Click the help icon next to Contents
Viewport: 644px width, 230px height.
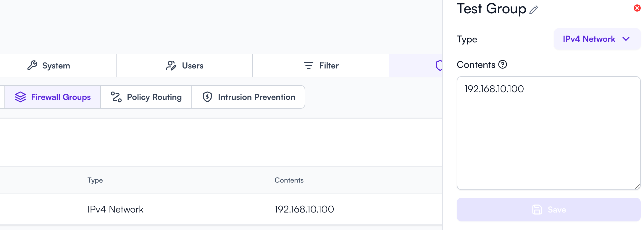503,64
